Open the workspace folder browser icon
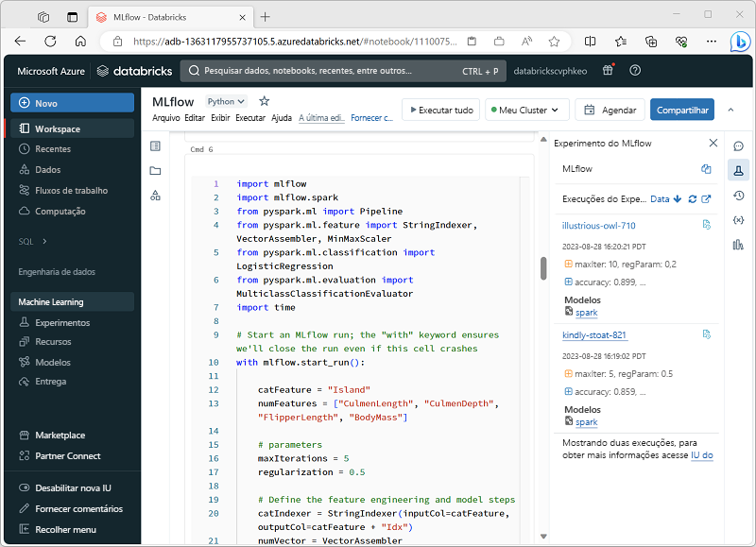756x547 pixels. coord(155,171)
